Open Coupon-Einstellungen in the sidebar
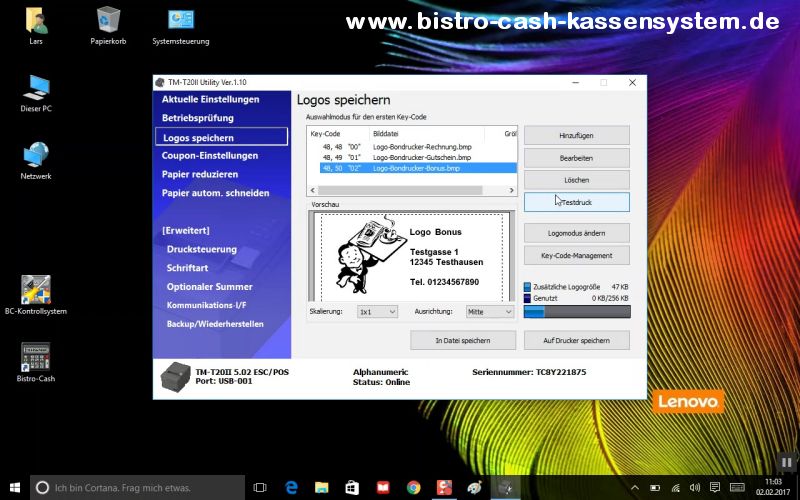 point(210,156)
